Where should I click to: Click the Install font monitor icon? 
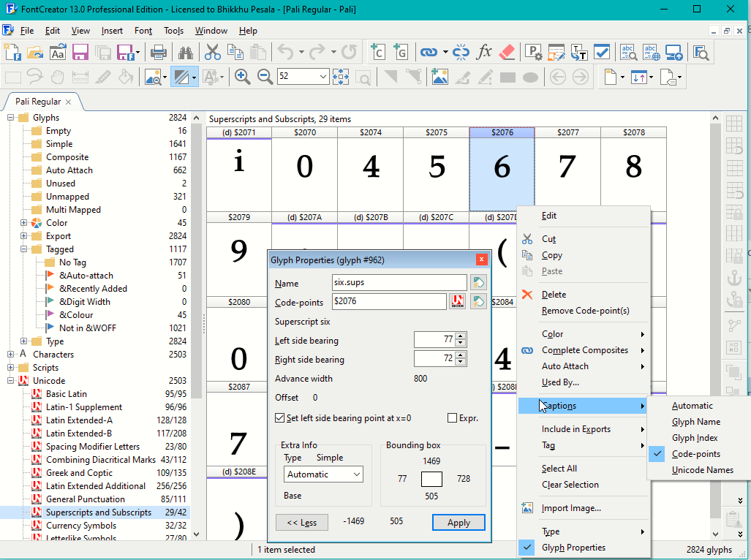click(674, 52)
